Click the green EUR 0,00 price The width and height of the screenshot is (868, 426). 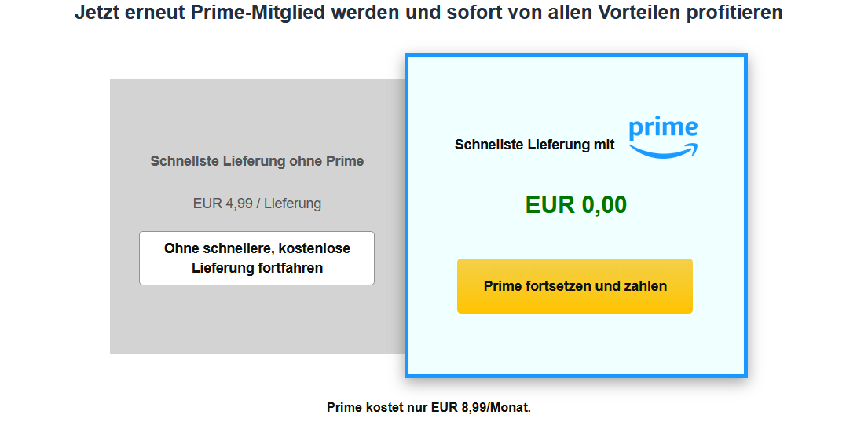576,205
